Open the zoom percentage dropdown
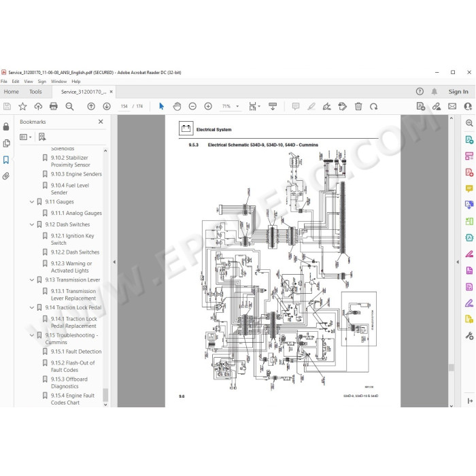 click(237, 106)
